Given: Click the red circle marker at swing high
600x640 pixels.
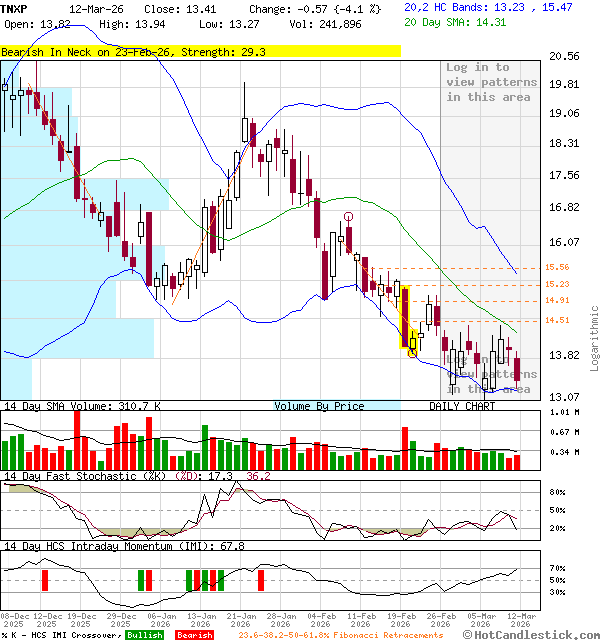Looking at the screenshot, I should point(348,216).
